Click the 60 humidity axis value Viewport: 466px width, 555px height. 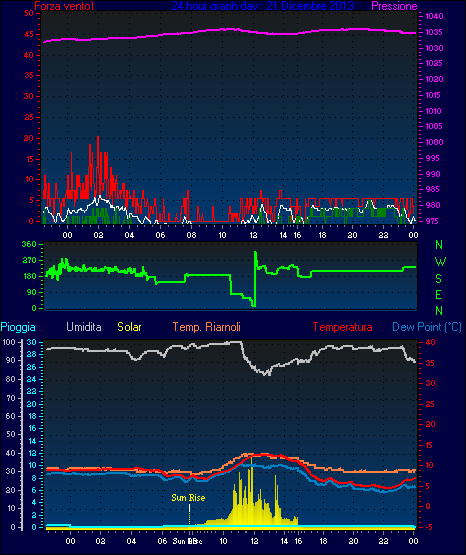tap(11, 416)
